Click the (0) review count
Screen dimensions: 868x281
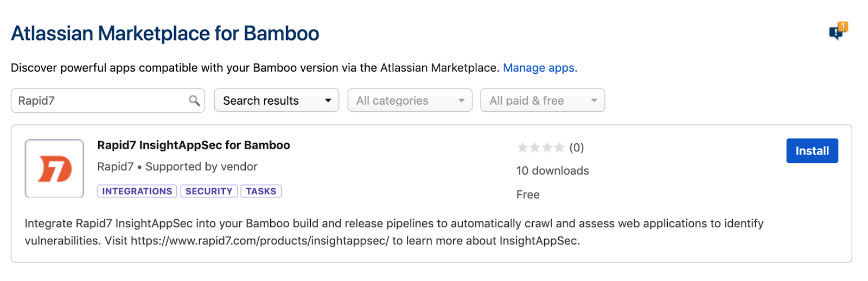point(576,148)
